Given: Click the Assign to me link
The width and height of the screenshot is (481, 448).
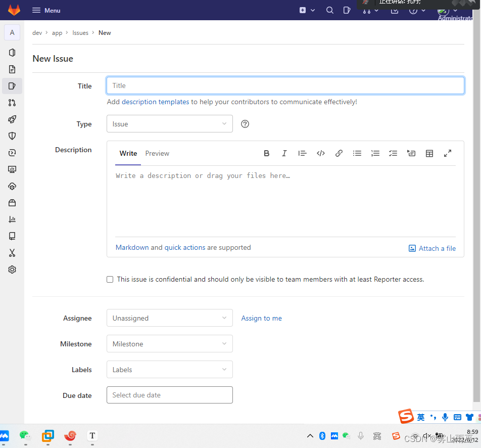Looking at the screenshot, I should click(261, 318).
